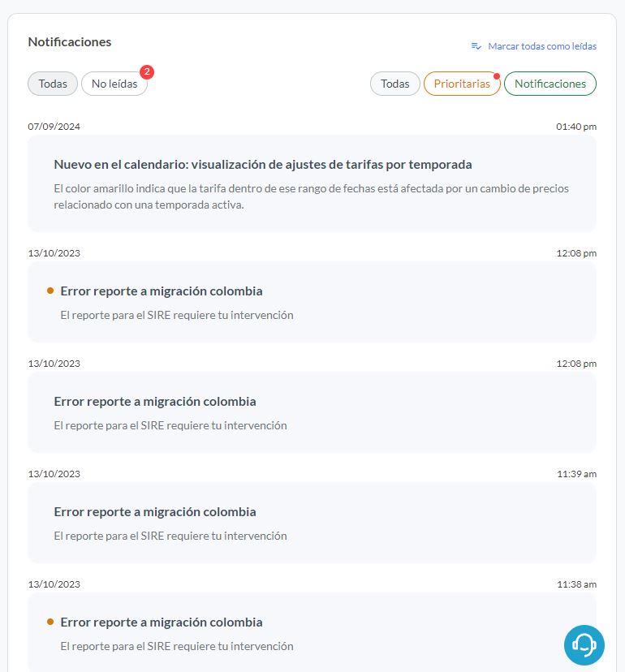Open read Error reporte notification at 12:08 pm
This screenshot has height=672, width=625.
pos(312,412)
